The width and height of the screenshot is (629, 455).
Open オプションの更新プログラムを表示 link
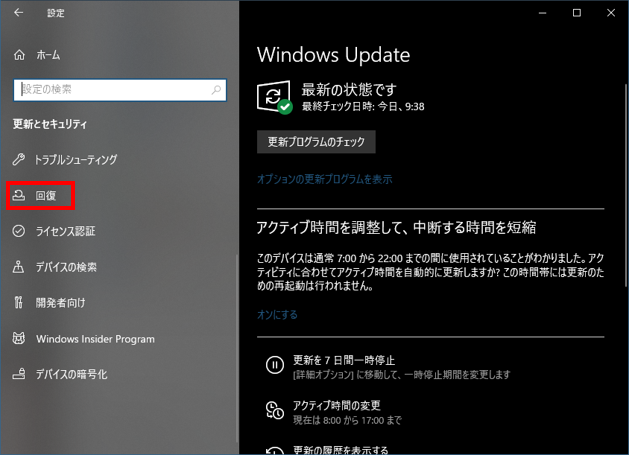(325, 179)
